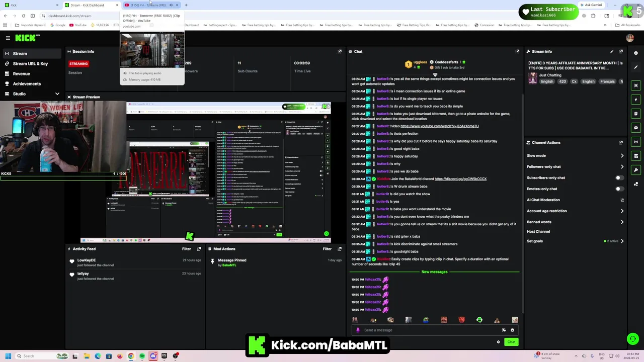
Task: Click the New messages indicator in chat
Action: 434,272
